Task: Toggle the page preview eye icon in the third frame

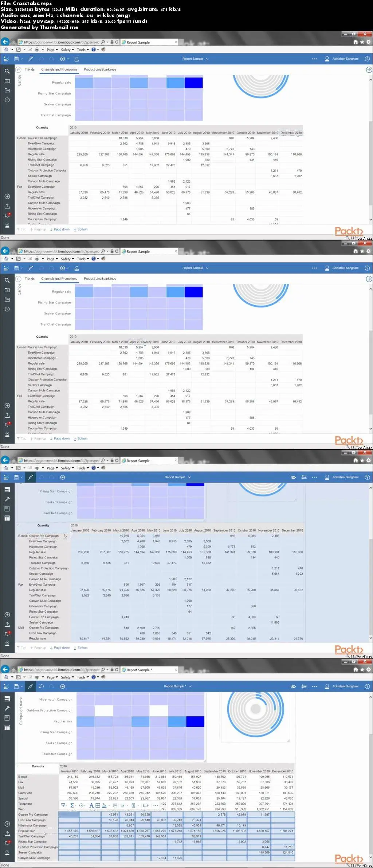Action: (x=293, y=477)
